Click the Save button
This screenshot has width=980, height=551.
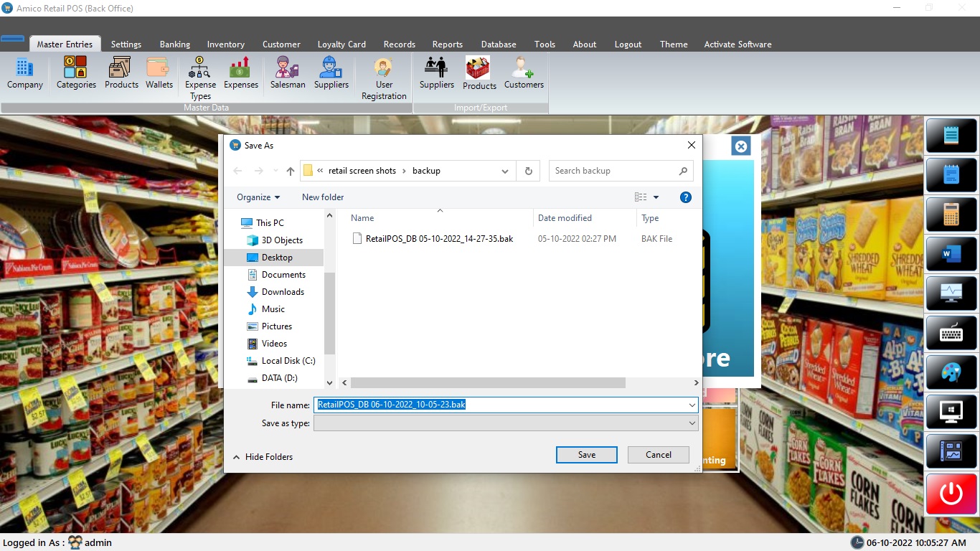(586, 455)
